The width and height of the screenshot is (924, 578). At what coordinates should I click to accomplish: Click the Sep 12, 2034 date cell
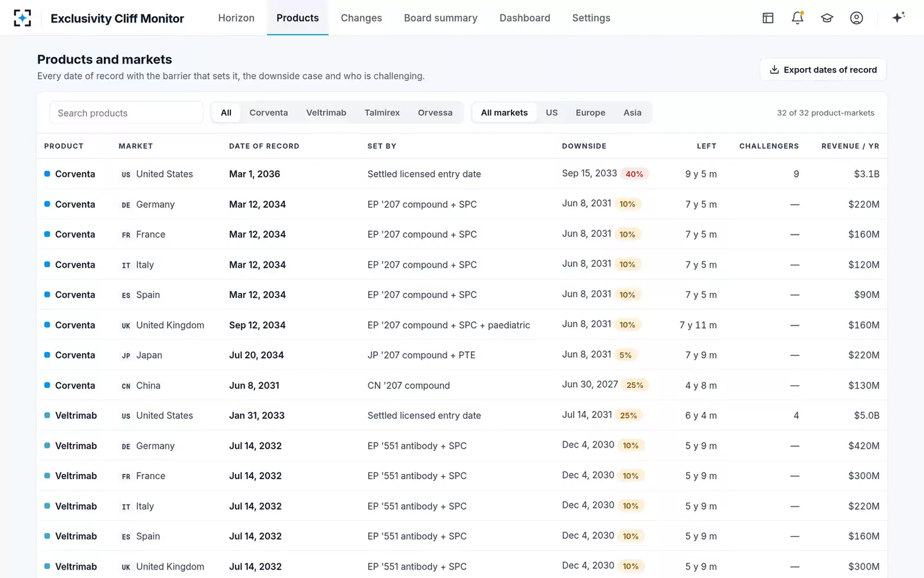pos(257,325)
